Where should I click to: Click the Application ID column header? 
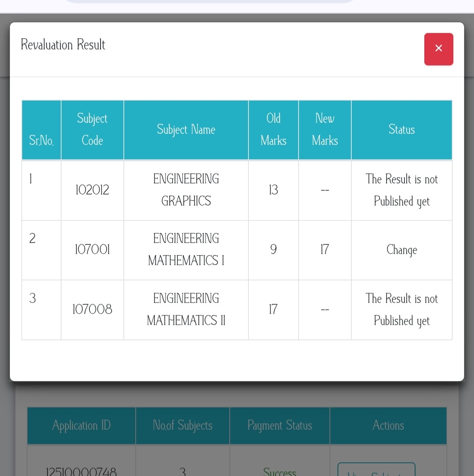[x=81, y=426]
